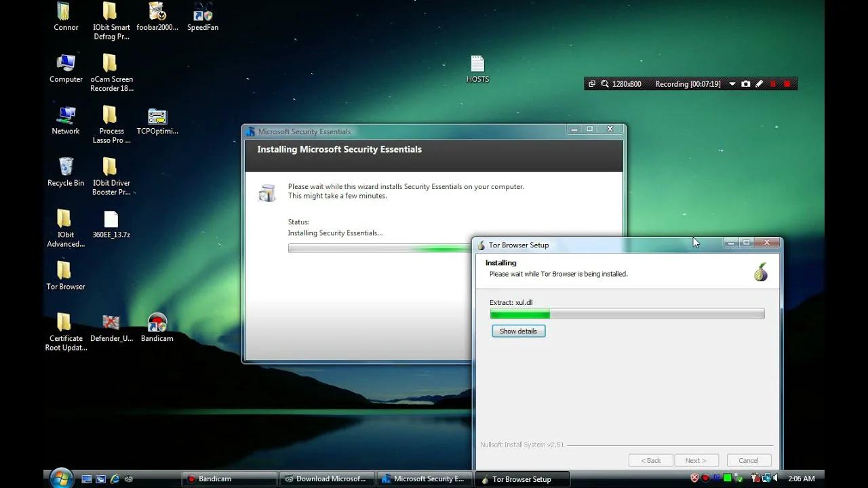Expand the Bandicam toolbar dropdown arrow
The image size is (868, 488).
[x=732, y=83]
